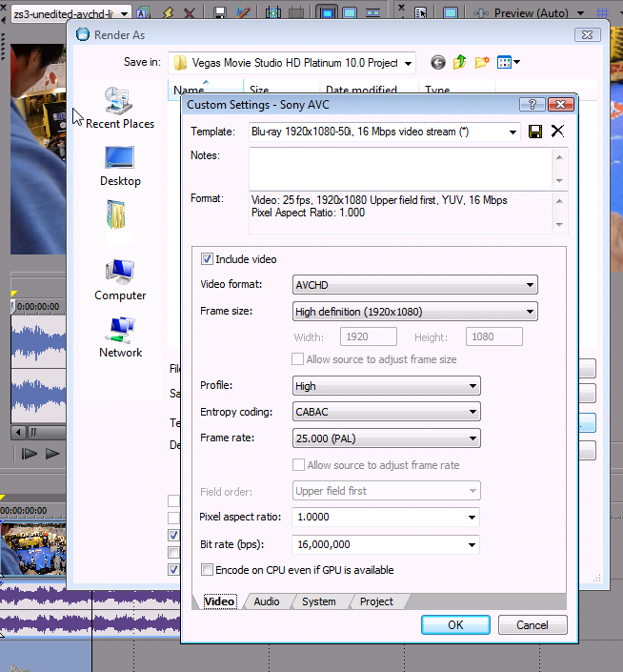Screen dimensions: 623x672
Task: Click the OK button
Action: coord(455,625)
